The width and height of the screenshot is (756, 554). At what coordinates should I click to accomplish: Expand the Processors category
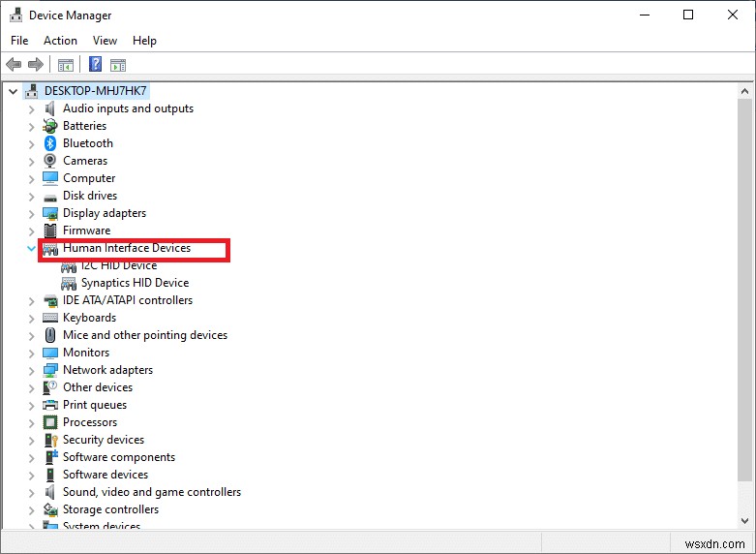[x=31, y=422]
